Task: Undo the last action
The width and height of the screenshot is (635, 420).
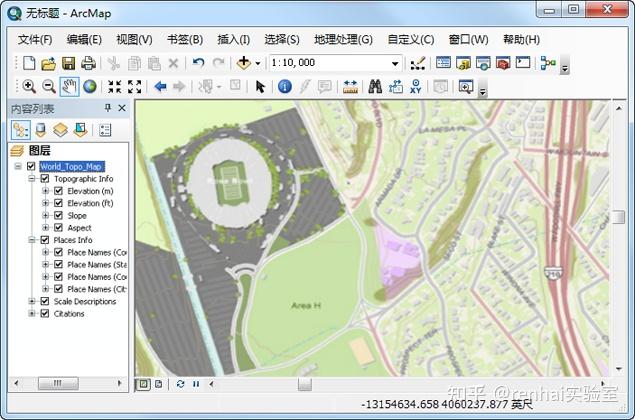Action: [x=198, y=63]
